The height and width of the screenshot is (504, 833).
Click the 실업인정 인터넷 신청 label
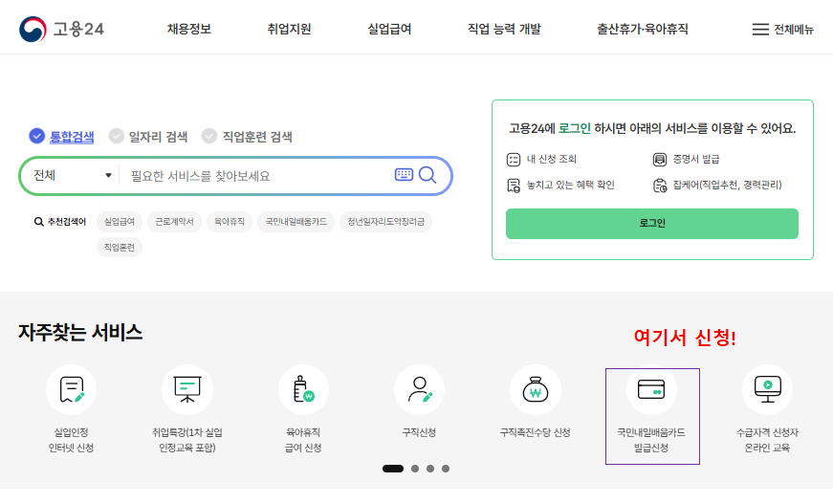click(71, 440)
